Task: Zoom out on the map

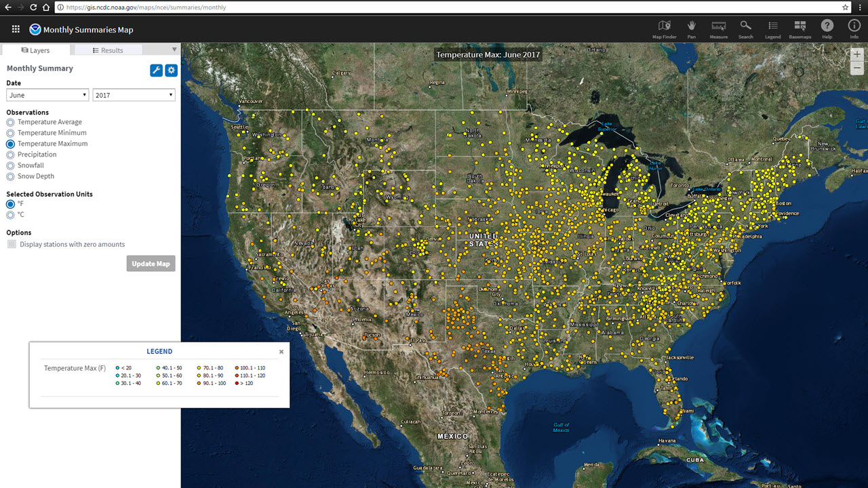Action: (857, 68)
